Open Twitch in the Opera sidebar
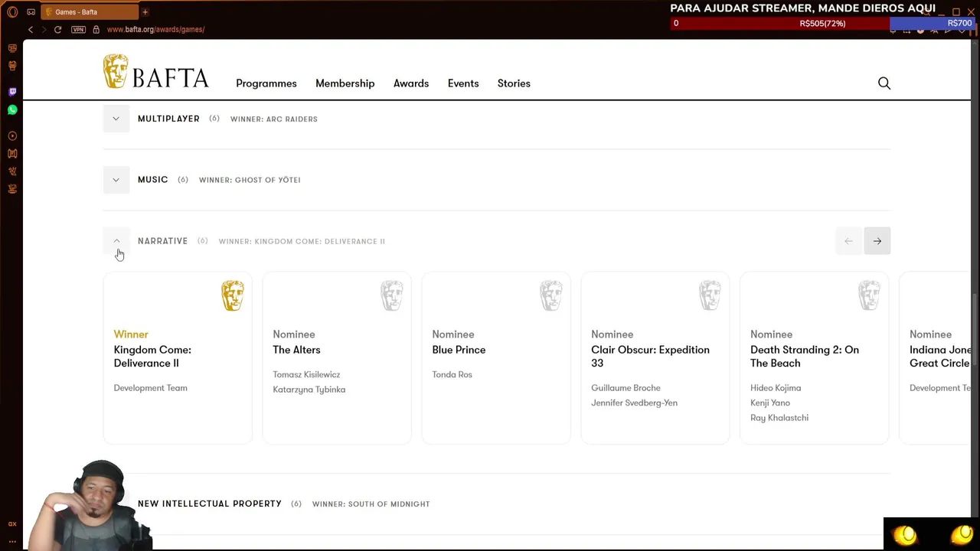 tap(12, 92)
